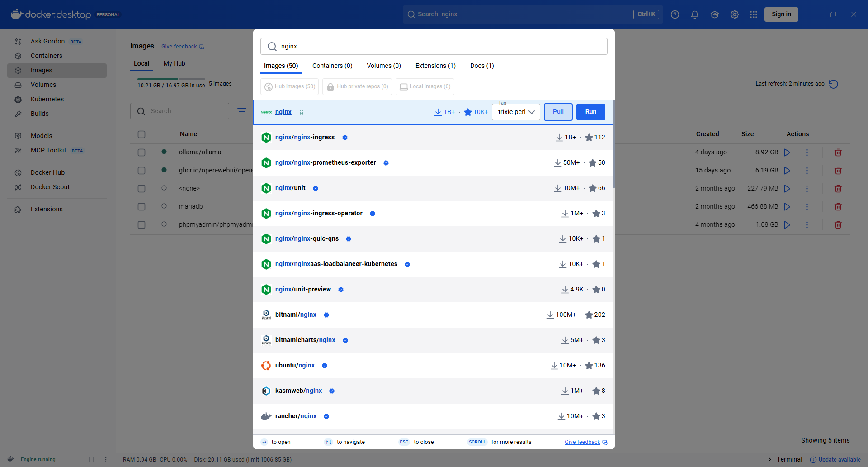Click the disk usage progress bar
The image size is (868, 467).
pos(171,79)
